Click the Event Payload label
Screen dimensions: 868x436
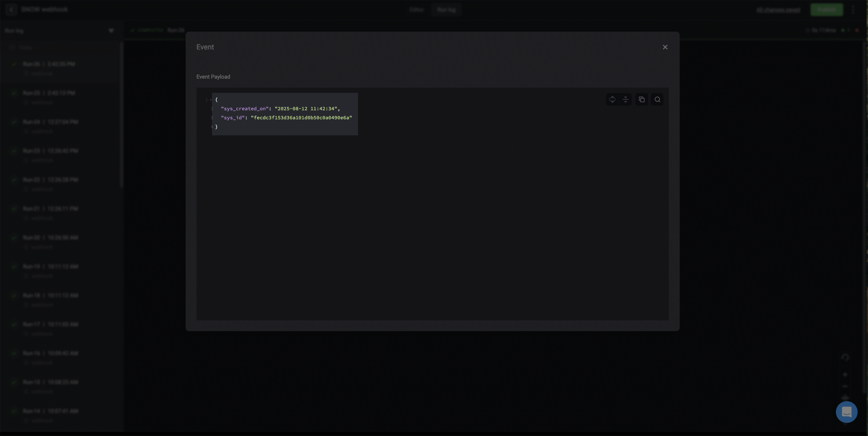[x=213, y=77]
